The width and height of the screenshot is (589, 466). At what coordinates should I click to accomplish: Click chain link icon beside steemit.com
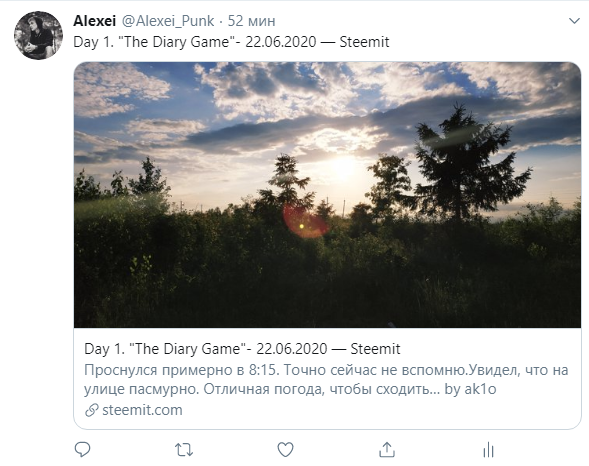[92, 410]
